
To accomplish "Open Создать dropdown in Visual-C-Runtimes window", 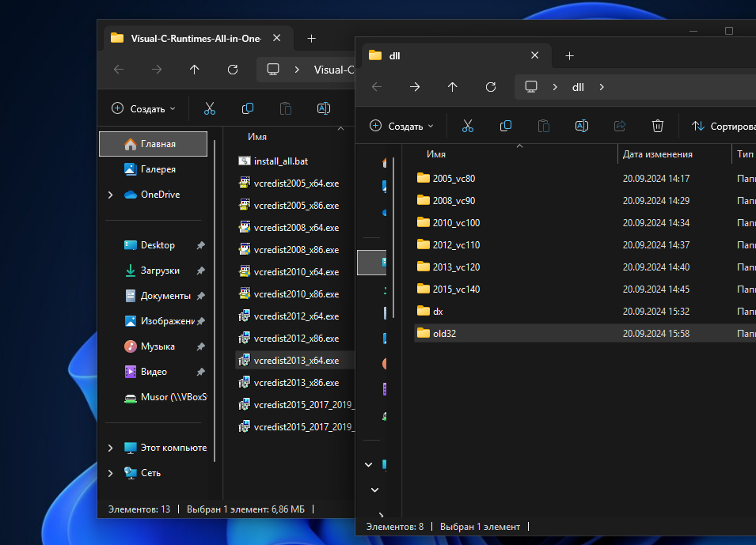I will pyautogui.click(x=143, y=109).
